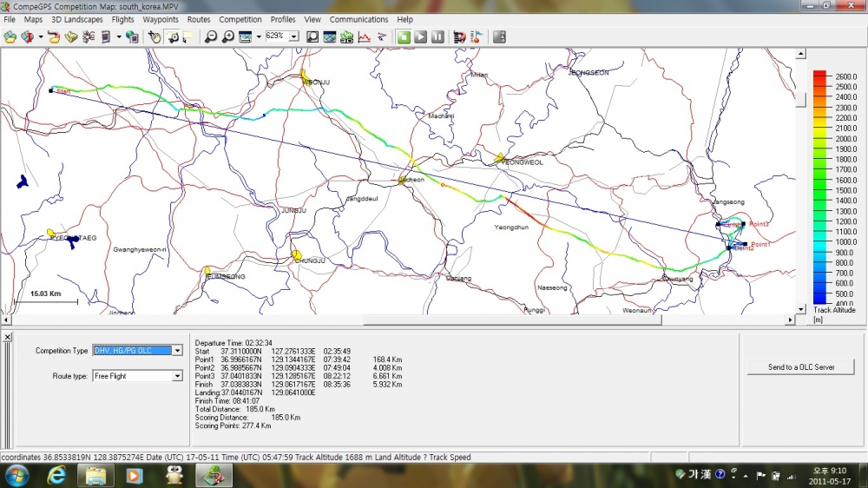
Task: Select the zoom window tool
Action: tap(173, 37)
